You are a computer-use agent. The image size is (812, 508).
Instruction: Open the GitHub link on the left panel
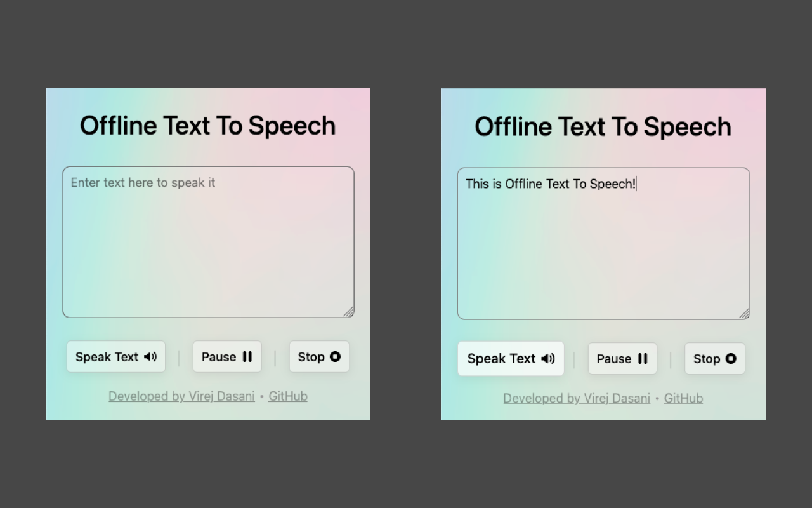(288, 396)
